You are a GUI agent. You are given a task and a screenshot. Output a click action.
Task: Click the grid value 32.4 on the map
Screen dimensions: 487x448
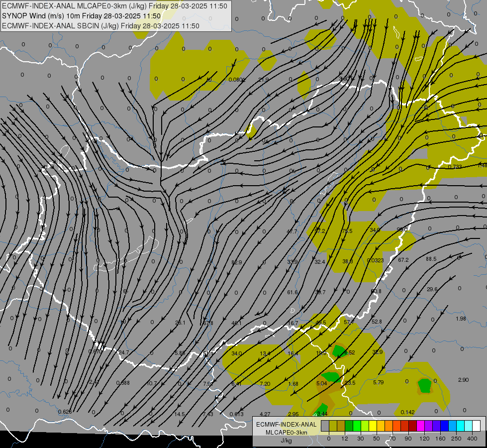pos(319,262)
